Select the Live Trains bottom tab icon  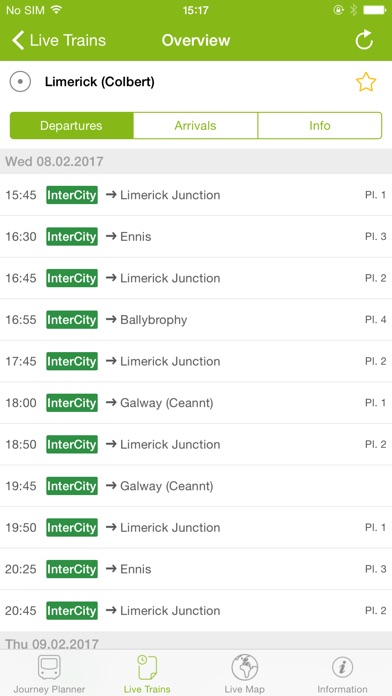point(147,668)
